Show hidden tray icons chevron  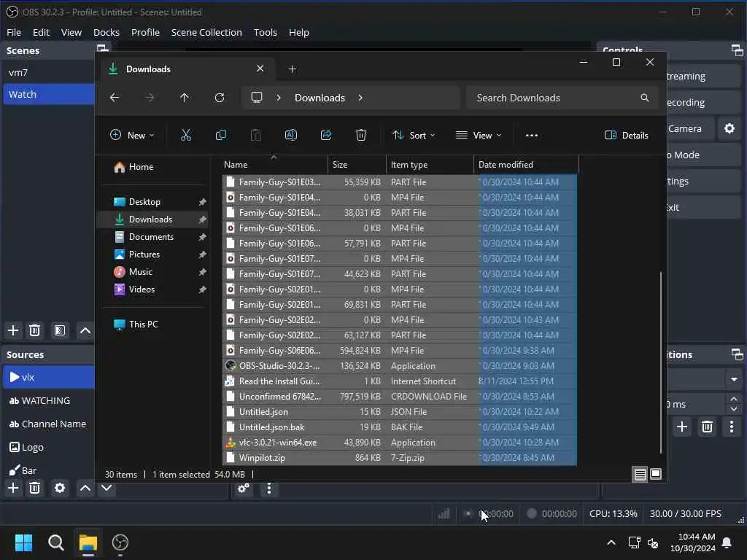(611, 542)
